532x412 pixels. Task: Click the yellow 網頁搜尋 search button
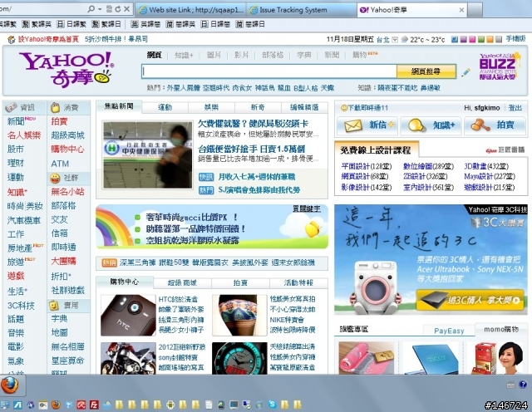click(426, 71)
